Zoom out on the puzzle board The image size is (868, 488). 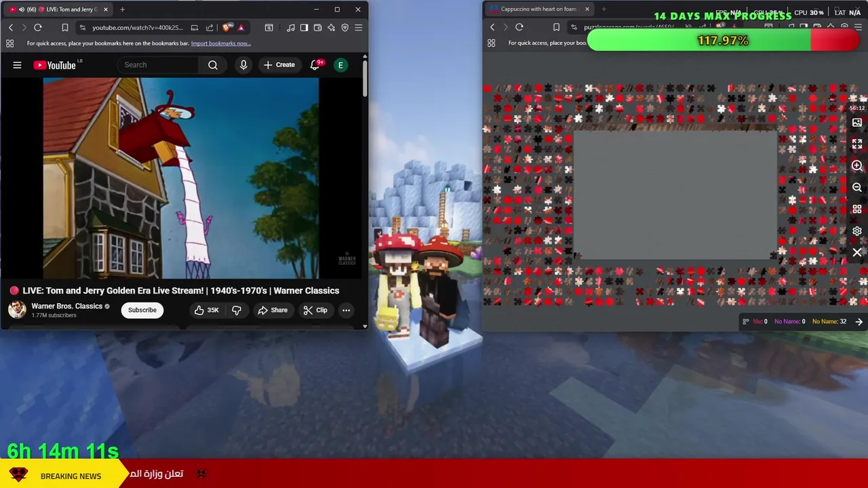point(857,188)
